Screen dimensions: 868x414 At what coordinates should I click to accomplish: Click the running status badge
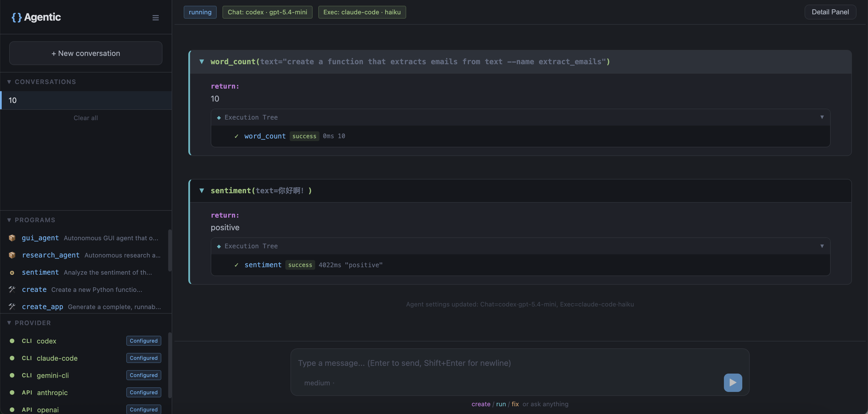(x=200, y=12)
